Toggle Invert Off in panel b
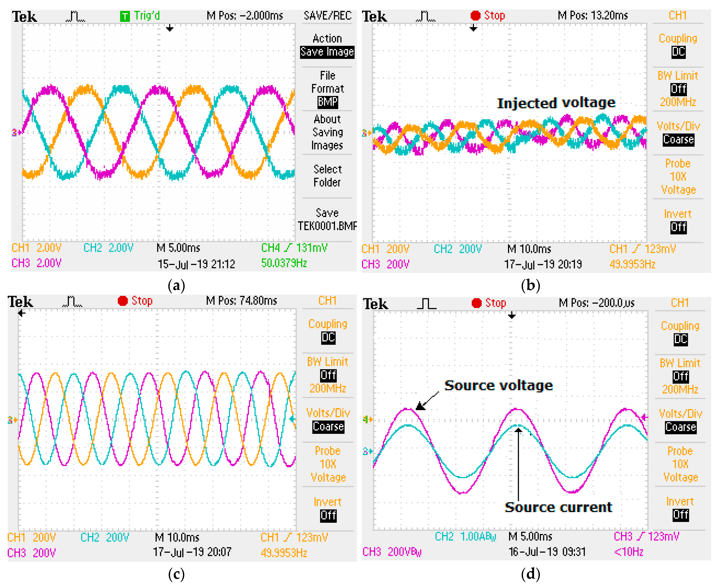The height and width of the screenshot is (588, 723). click(678, 227)
